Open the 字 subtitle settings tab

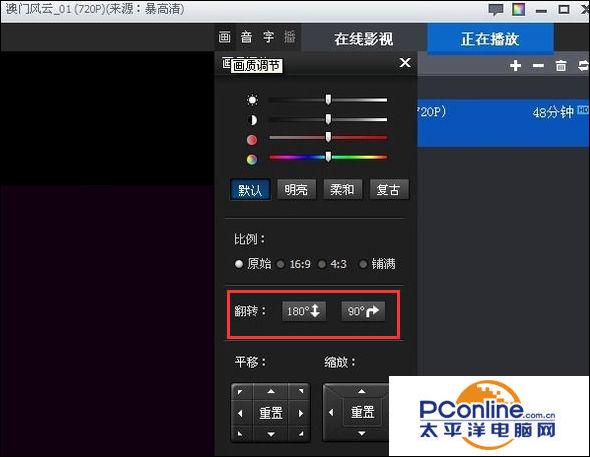[x=268, y=37]
